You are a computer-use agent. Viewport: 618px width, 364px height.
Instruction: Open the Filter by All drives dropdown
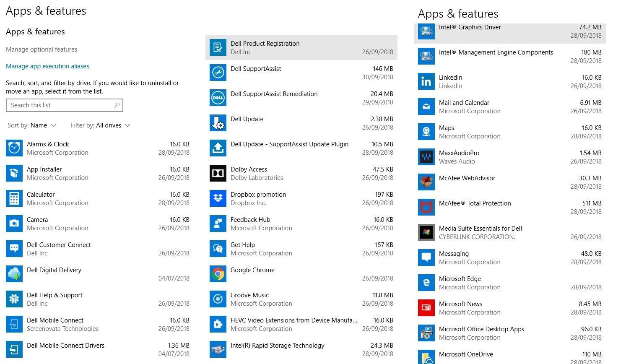[x=101, y=125]
